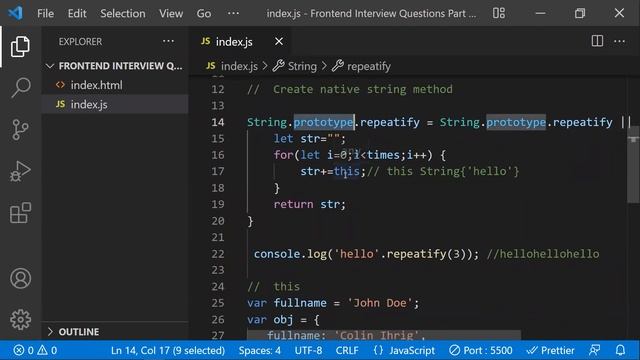
Task: Click the 'return str;' code line
Action: [x=309, y=204]
